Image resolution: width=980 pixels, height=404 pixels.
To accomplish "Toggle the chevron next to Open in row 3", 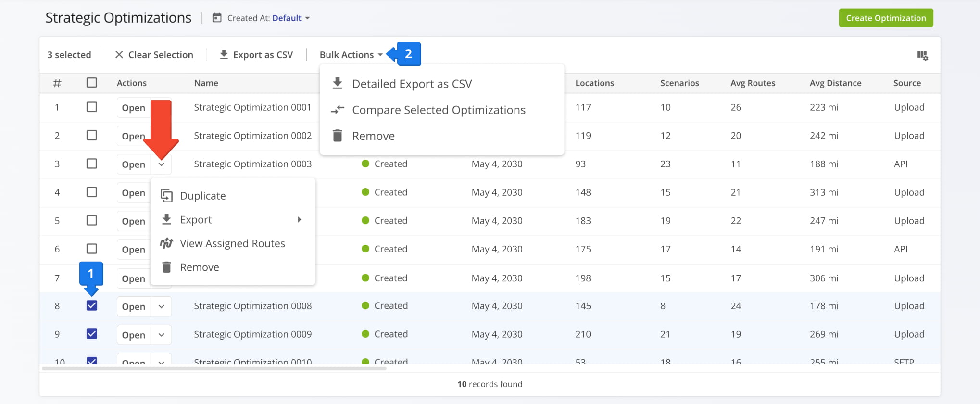I will pyautogui.click(x=162, y=164).
